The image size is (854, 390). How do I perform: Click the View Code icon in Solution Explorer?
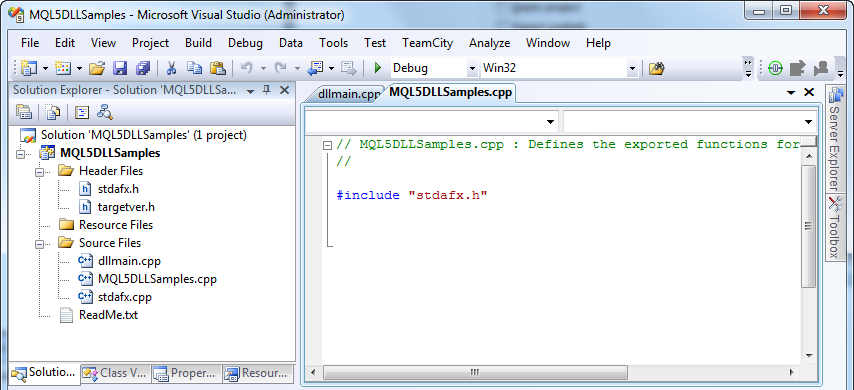click(82, 112)
